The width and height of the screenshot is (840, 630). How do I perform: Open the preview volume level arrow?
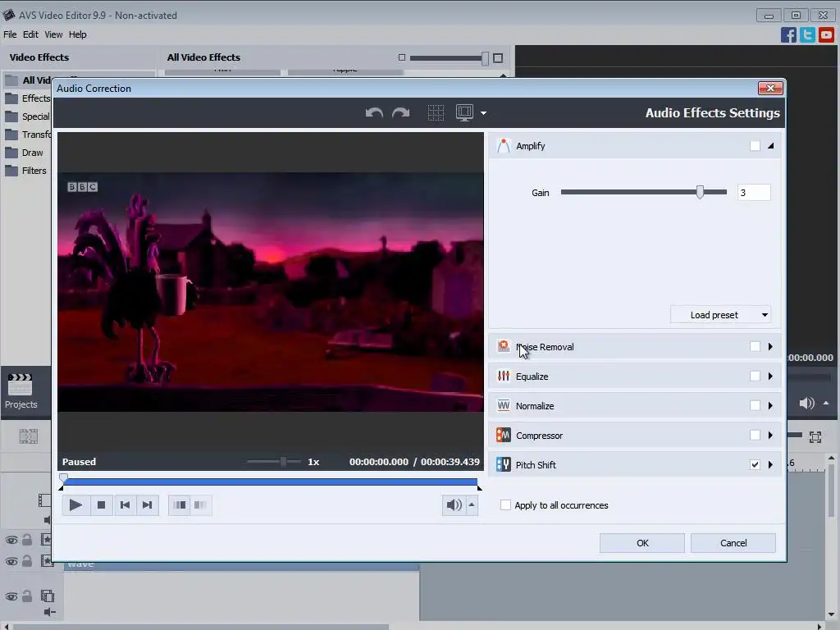(x=472, y=504)
